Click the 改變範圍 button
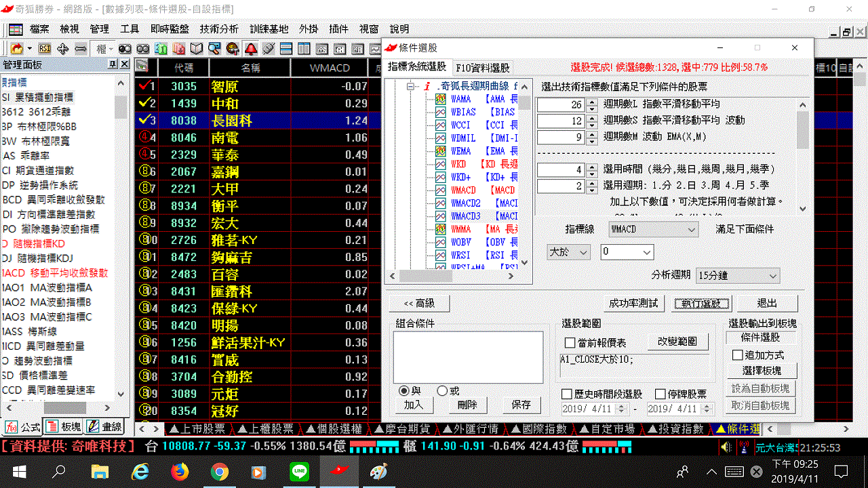Image resolution: width=868 pixels, height=488 pixels. pyautogui.click(x=678, y=341)
